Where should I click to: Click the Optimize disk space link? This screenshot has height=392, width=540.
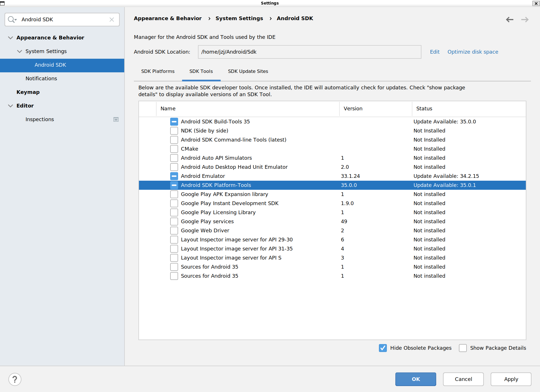(472, 52)
